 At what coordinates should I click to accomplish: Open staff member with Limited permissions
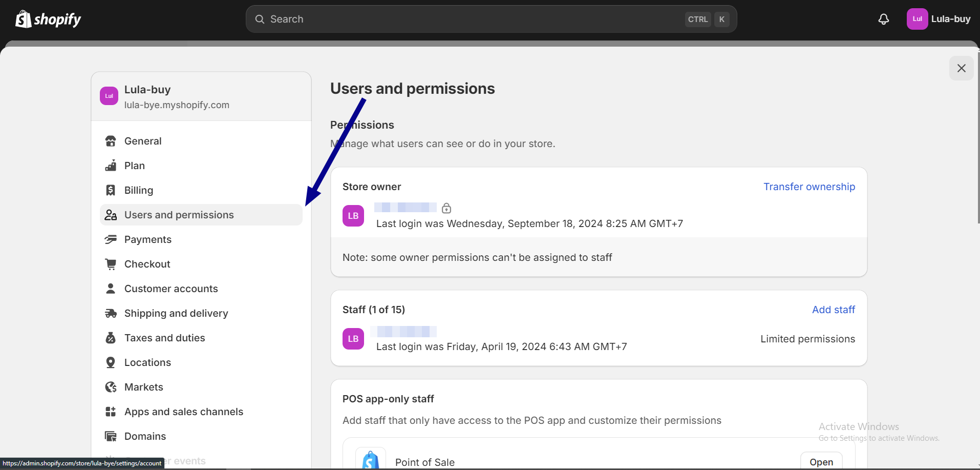[x=599, y=339]
